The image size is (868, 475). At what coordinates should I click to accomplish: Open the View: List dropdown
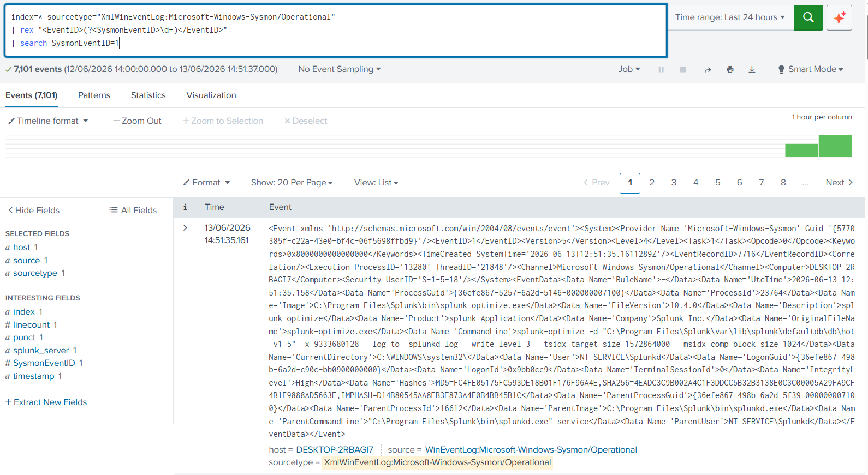376,183
